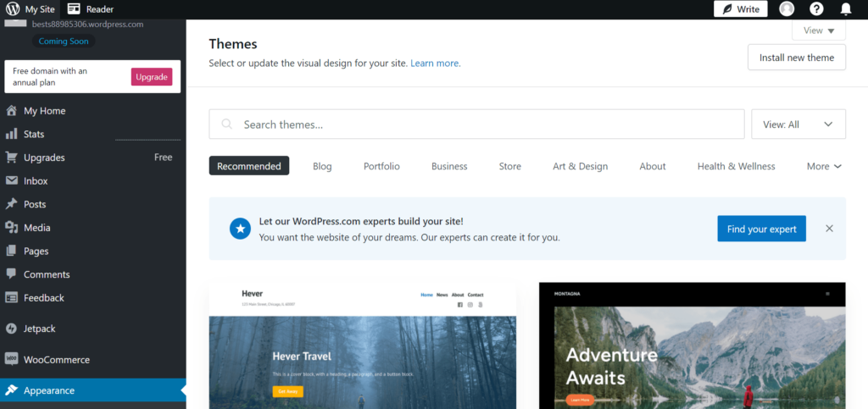The width and height of the screenshot is (868, 409).
Task: Click the Appearance paintbrush icon
Action: (11, 390)
